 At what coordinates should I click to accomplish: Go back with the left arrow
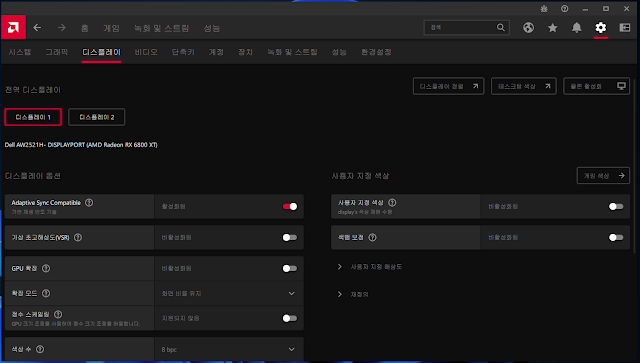pyautogui.click(x=37, y=27)
